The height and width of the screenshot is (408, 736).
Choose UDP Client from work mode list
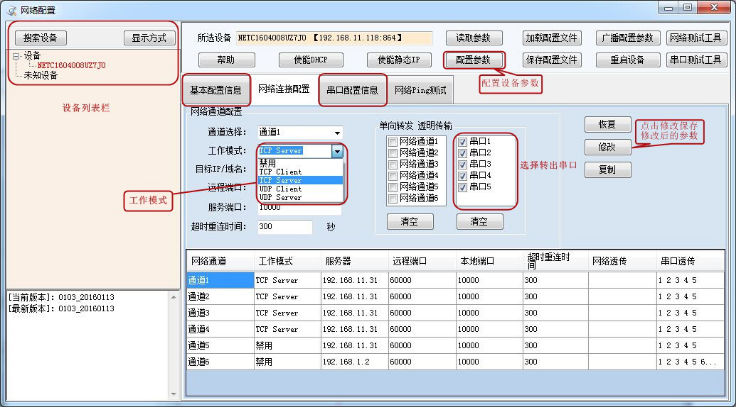(x=280, y=189)
